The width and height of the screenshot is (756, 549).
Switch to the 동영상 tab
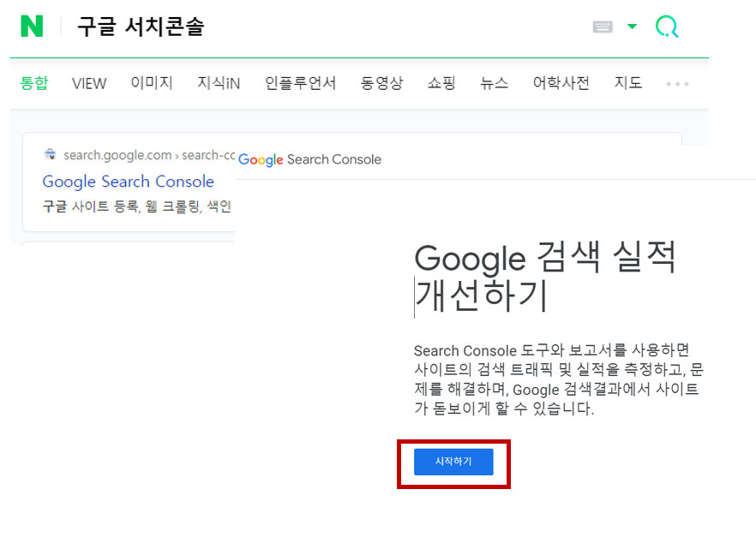click(x=381, y=83)
